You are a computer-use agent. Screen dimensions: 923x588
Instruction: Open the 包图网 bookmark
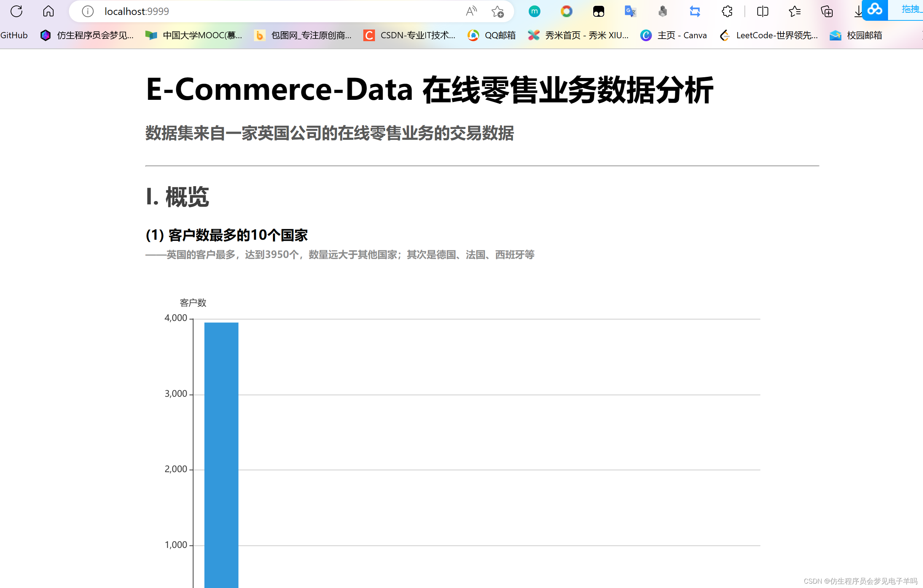pyautogui.click(x=303, y=35)
